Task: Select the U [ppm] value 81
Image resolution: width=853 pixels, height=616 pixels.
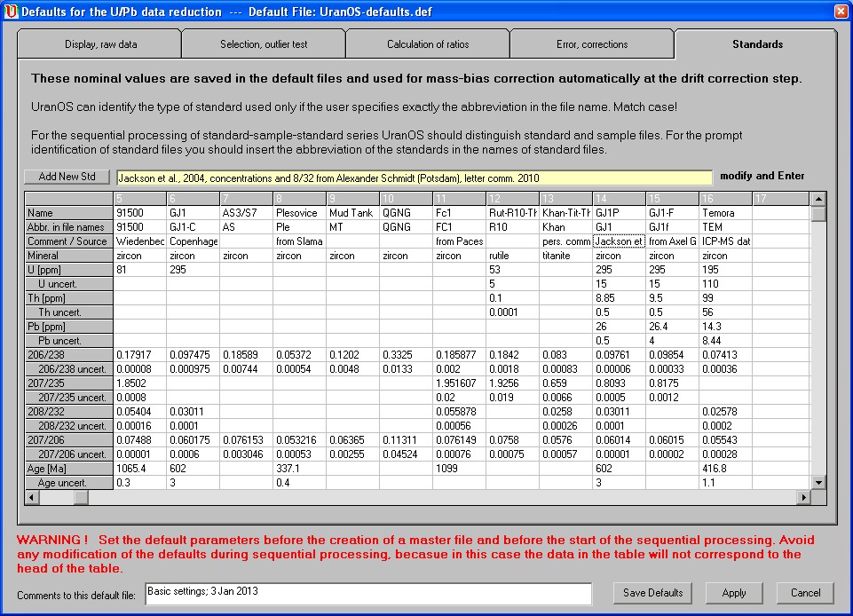Action: (x=140, y=269)
